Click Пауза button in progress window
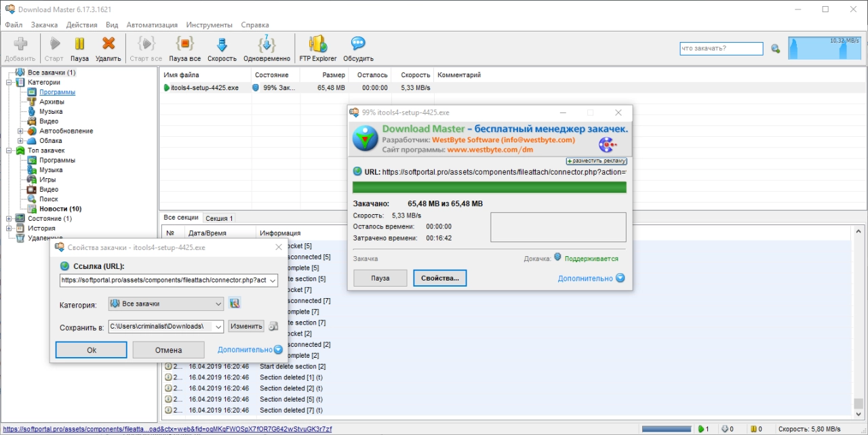The height and width of the screenshot is (435, 868). pyautogui.click(x=380, y=278)
